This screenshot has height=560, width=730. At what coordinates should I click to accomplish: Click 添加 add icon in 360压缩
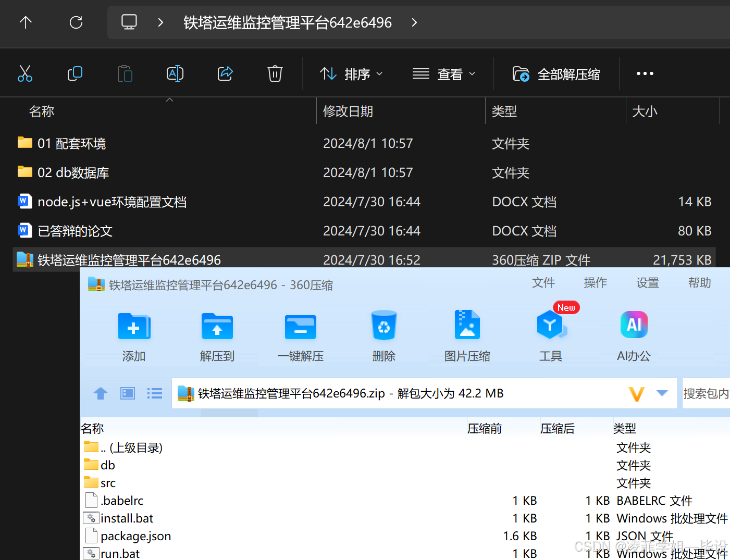pyautogui.click(x=134, y=337)
